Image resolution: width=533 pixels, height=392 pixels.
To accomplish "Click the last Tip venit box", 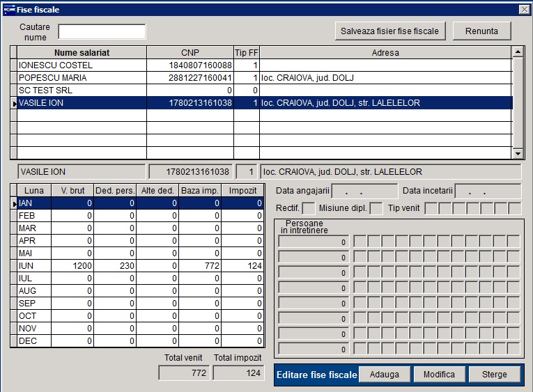I will [515, 208].
